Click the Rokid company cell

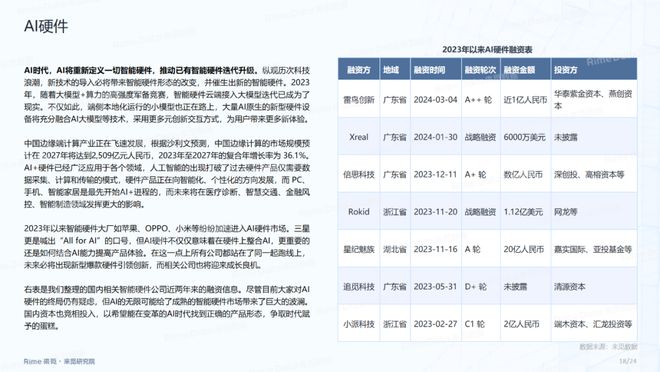tap(359, 212)
